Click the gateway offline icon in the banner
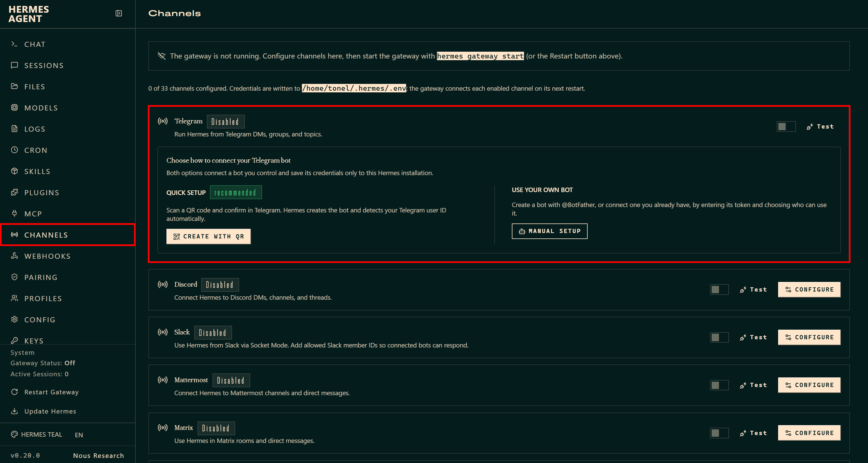This screenshot has width=868, height=463. pyautogui.click(x=162, y=56)
